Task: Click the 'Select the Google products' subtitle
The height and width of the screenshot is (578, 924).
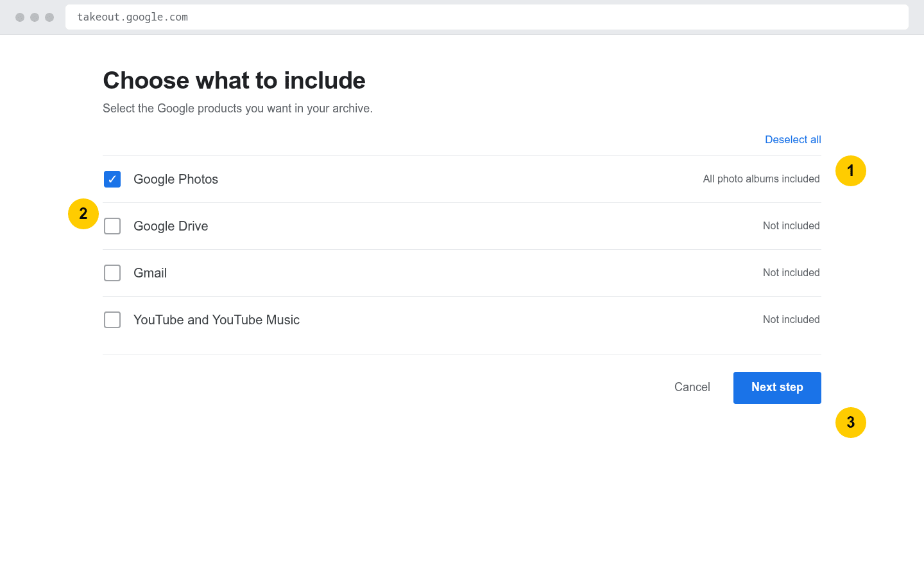Action: [x=237, y=109]
